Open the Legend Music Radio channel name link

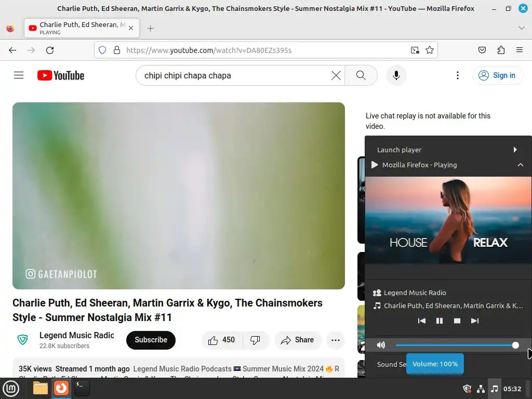77,335
